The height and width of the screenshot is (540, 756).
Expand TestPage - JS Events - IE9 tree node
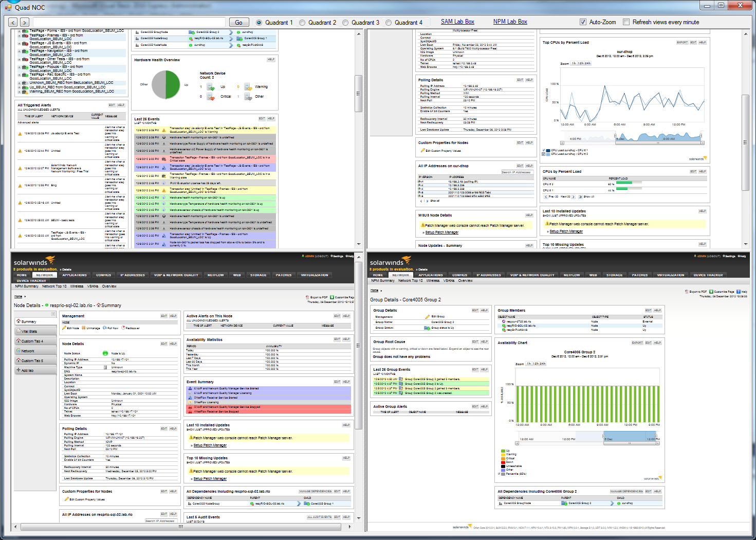20,43
